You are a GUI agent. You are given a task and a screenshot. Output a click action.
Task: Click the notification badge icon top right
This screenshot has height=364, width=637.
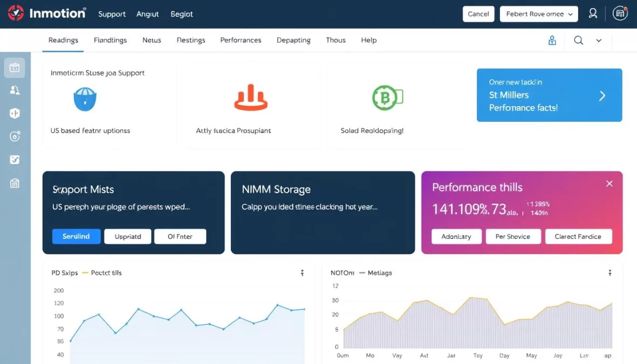[620, 13]
